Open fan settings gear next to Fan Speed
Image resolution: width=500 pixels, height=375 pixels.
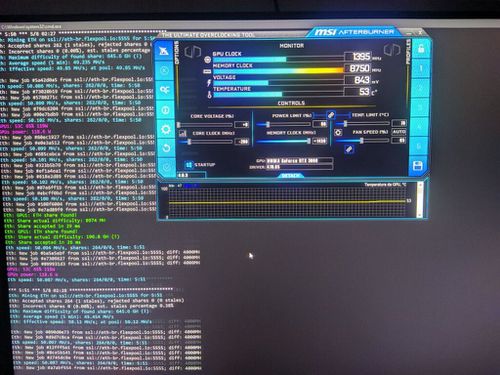click(x=338, y=133)
